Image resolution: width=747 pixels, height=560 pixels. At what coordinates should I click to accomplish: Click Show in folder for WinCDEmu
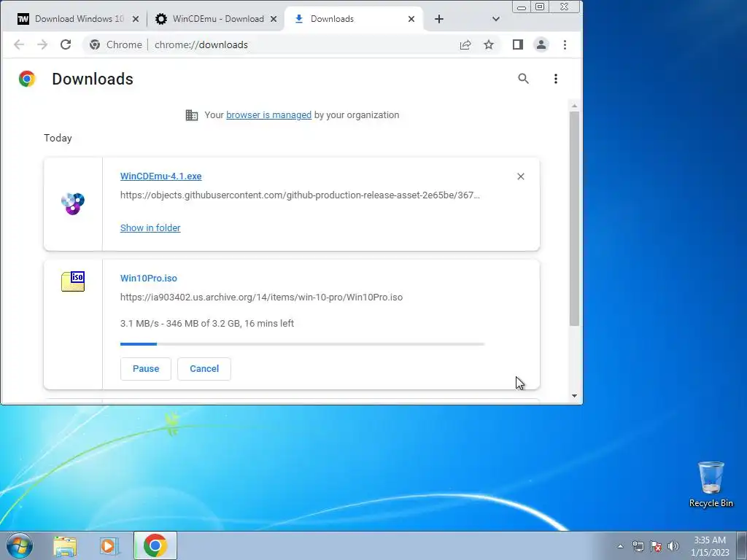click(150, 228)
